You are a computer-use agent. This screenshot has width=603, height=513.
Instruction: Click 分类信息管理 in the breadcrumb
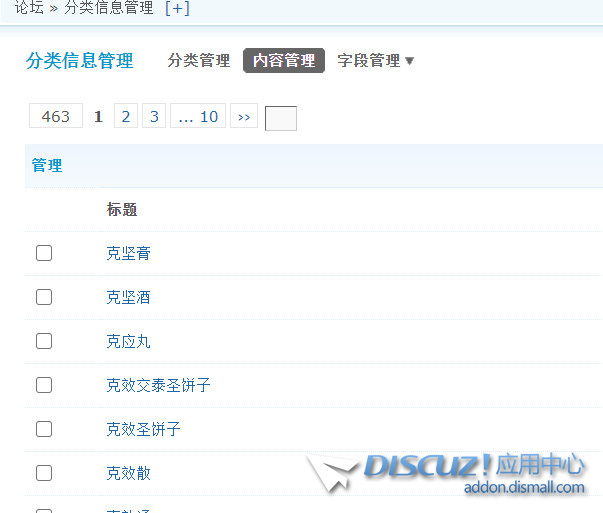(109, 8)
